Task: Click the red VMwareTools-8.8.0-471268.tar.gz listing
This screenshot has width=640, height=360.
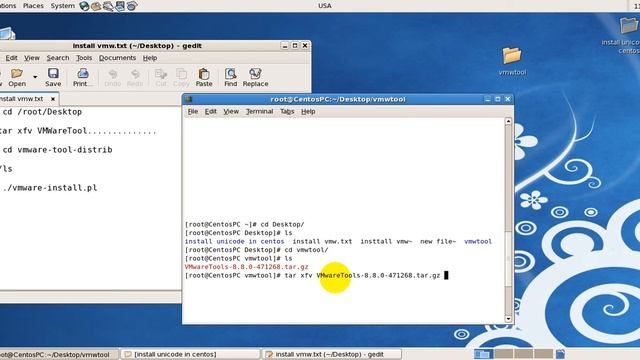Action: (247, 267)
